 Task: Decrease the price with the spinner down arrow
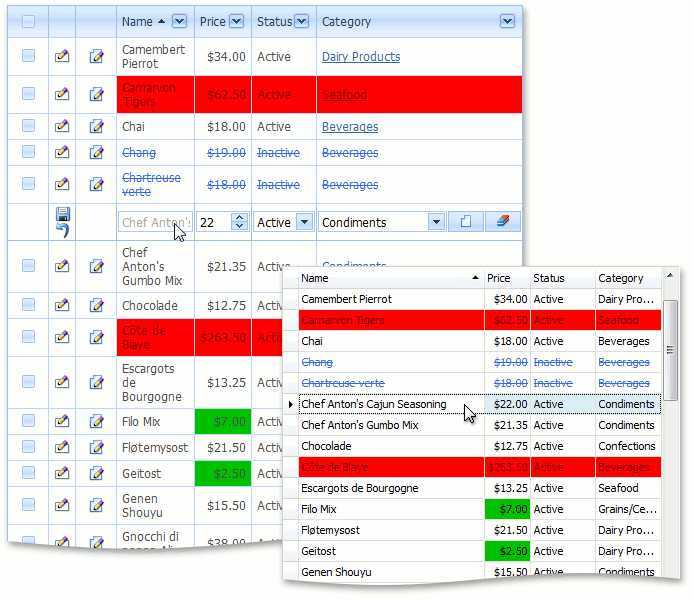pyautogui.click(x=240, y=226)
